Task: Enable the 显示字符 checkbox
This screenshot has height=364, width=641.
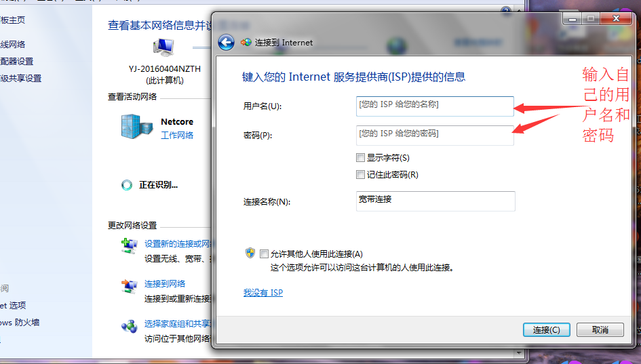Action: point(360,157)
